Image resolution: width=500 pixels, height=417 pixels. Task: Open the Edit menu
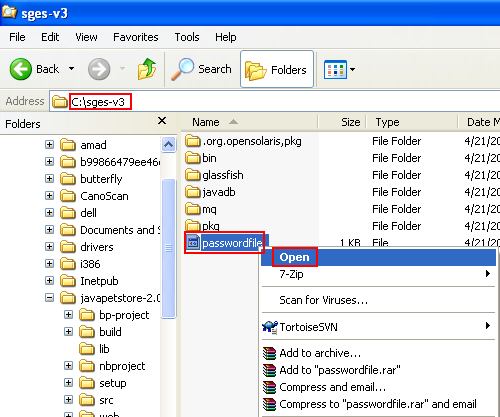coord(50,37)
